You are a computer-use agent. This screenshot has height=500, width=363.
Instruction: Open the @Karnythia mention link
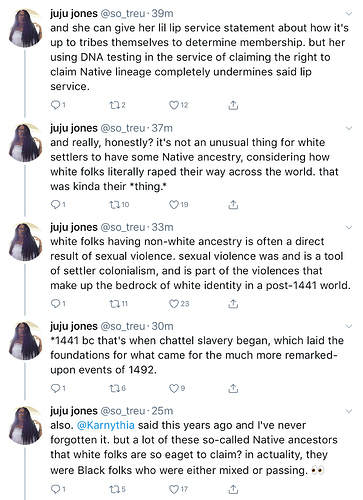click(106, 425)
